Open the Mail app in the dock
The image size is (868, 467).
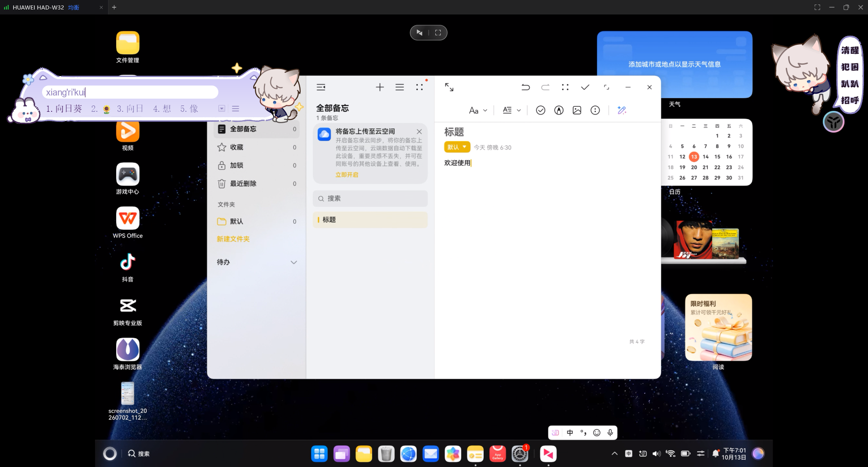click(x=431, y=454)
